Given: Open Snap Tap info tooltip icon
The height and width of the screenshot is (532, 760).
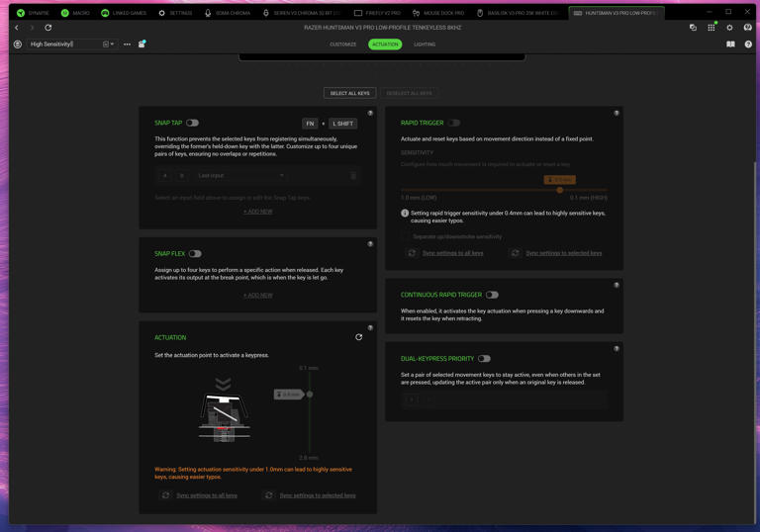Looking at the screenshot, I should (x=370, y=114).
